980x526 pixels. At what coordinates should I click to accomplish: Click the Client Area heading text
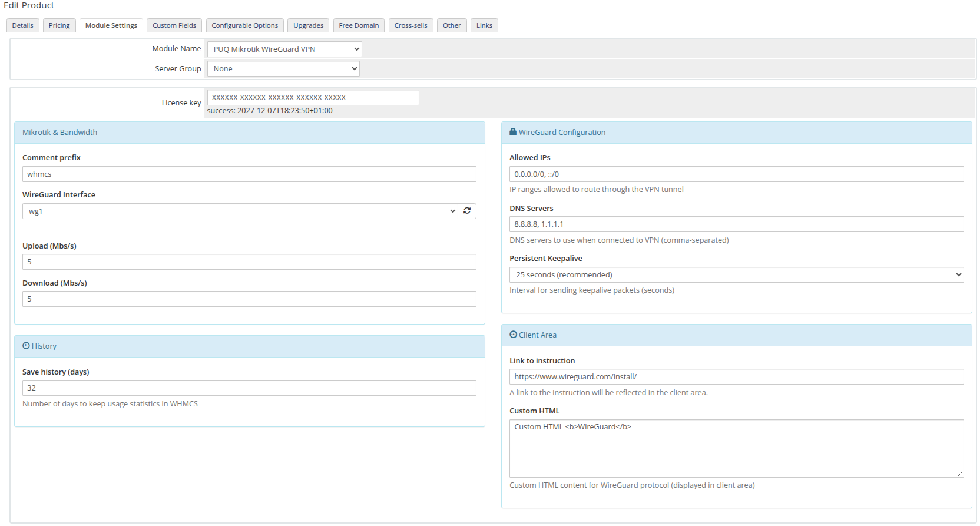pyautogui.click(x=537, y=335)
